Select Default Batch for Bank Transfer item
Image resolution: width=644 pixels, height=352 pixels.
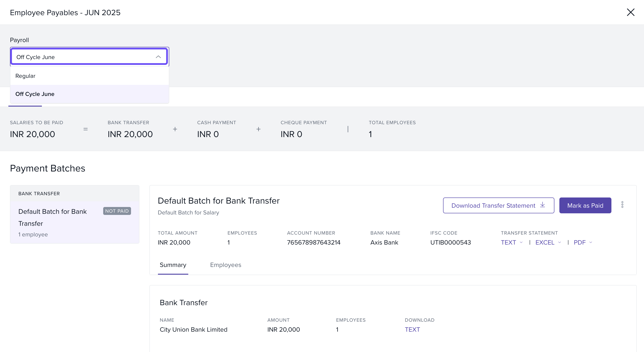(x=52, y=217)
